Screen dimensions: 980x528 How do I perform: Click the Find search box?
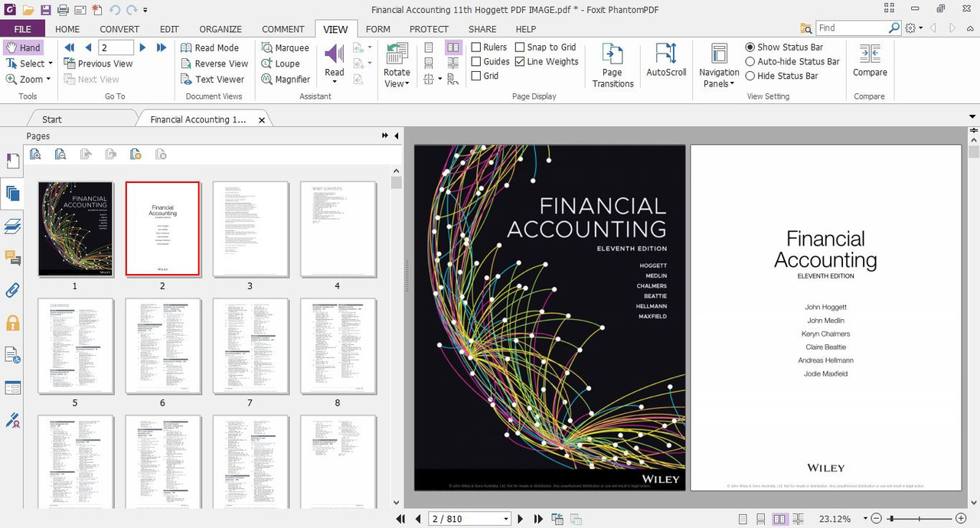(851, 28)
